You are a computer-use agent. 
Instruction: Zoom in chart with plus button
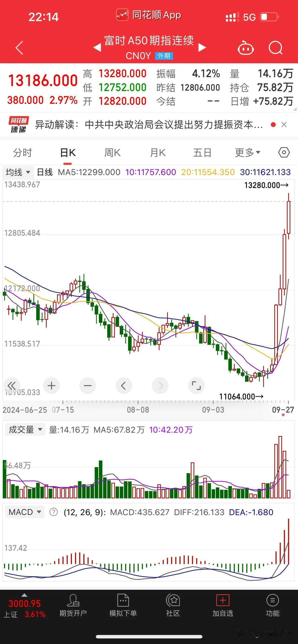(51, 386)
